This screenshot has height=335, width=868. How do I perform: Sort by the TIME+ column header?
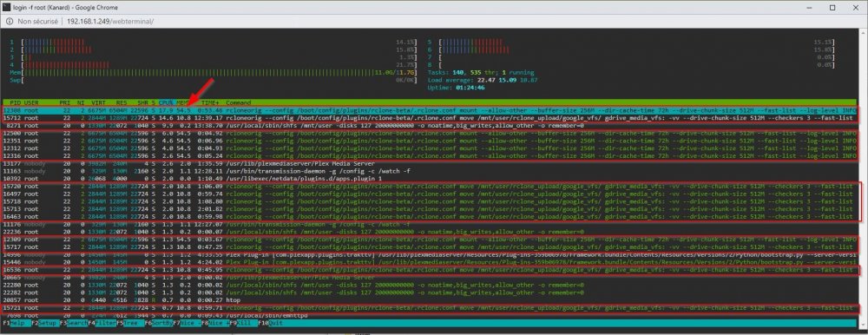210,103
